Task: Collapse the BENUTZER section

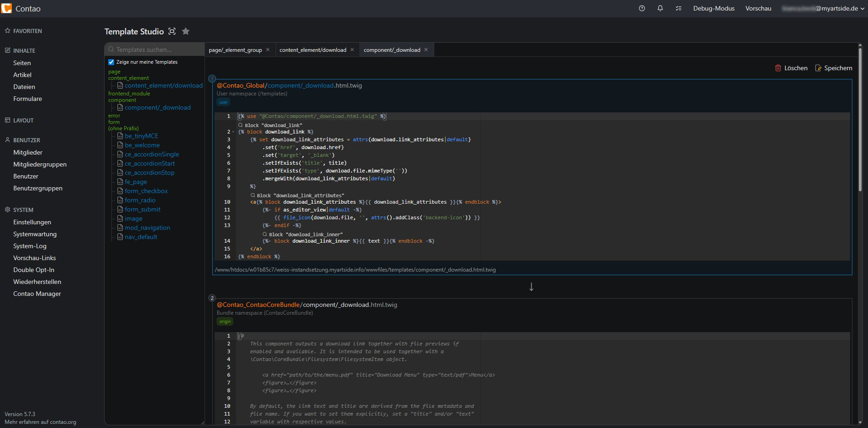Action: [x=22, y=140]
